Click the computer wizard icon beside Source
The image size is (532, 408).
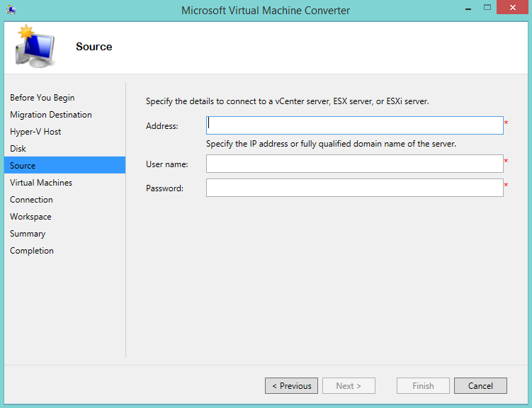[35, 46]
